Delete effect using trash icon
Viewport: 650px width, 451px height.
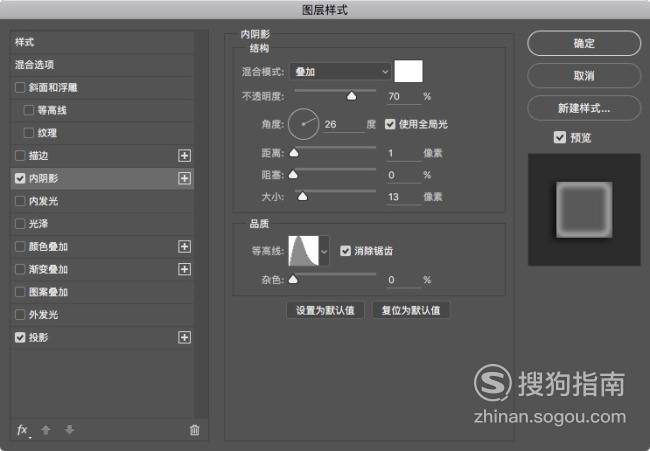point(194,430)
